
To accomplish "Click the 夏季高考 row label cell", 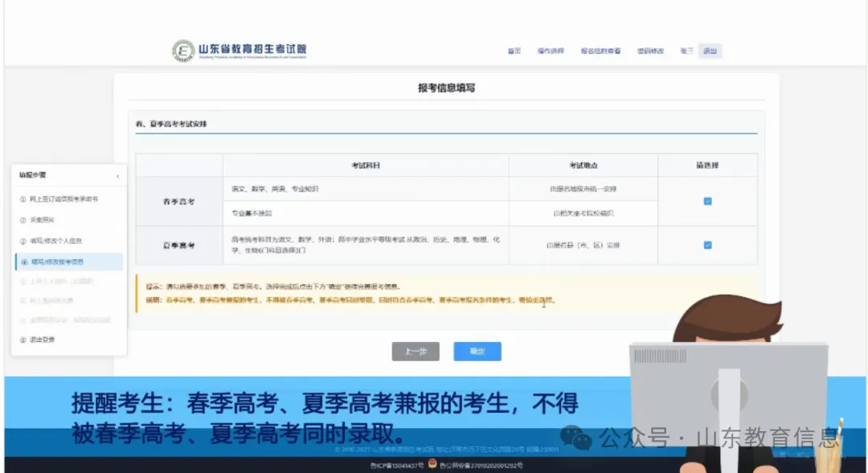I will 178,245.
